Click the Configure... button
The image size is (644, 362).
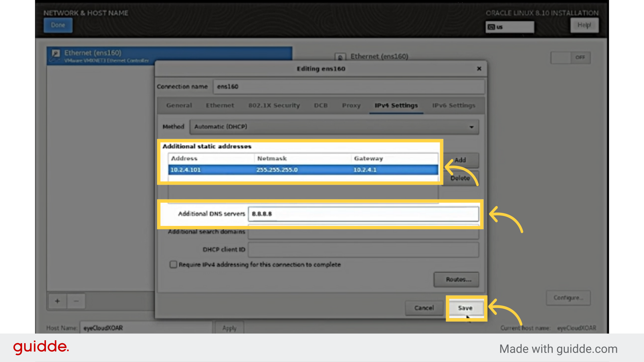click(568, 298)
